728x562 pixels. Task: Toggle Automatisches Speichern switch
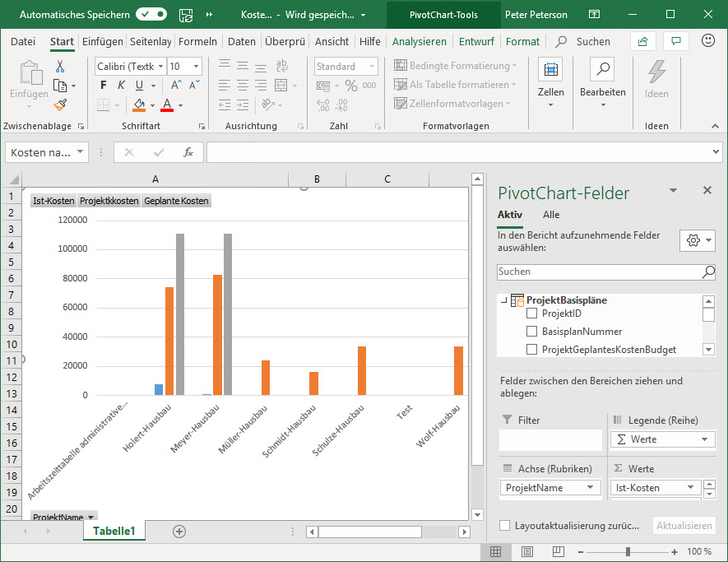coord(151,14)
